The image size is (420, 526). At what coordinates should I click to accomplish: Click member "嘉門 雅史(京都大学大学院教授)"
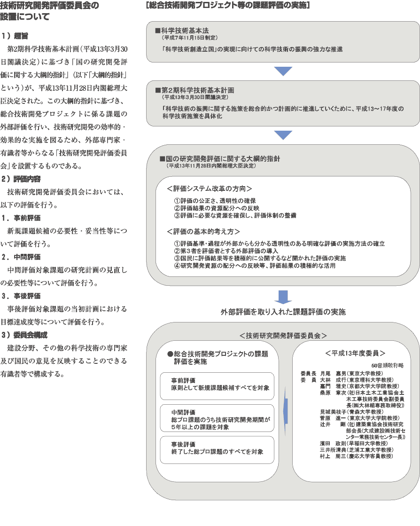tap(359, 386)
